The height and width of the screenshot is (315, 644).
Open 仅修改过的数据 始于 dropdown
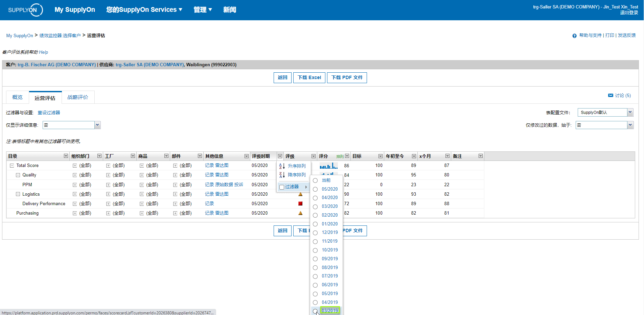coord(630,125)
